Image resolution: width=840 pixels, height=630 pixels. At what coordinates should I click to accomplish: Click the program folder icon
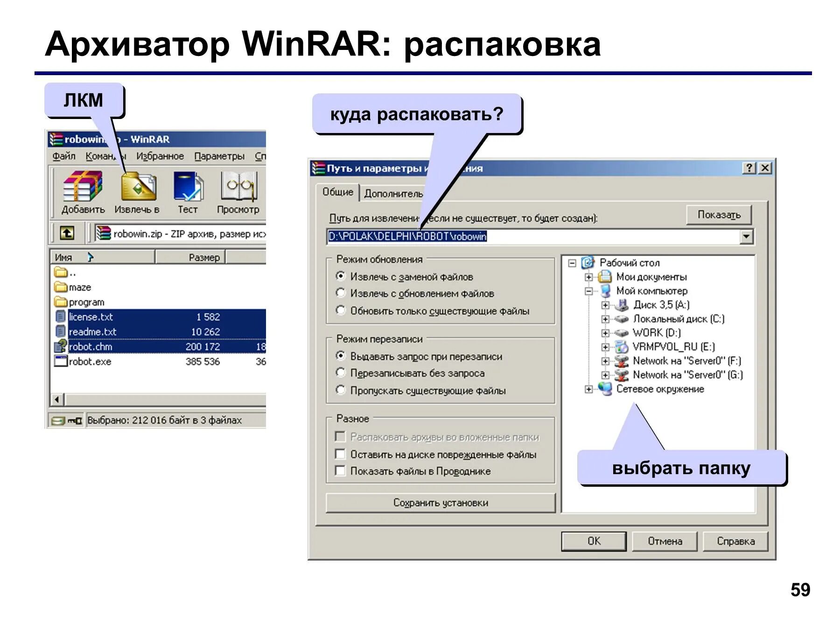pyautogui.click(x=61, y=302)
